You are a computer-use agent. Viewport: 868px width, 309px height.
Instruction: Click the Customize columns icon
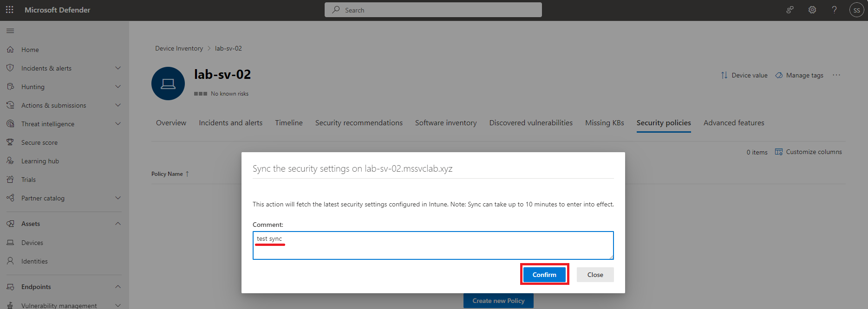point(779,152)
